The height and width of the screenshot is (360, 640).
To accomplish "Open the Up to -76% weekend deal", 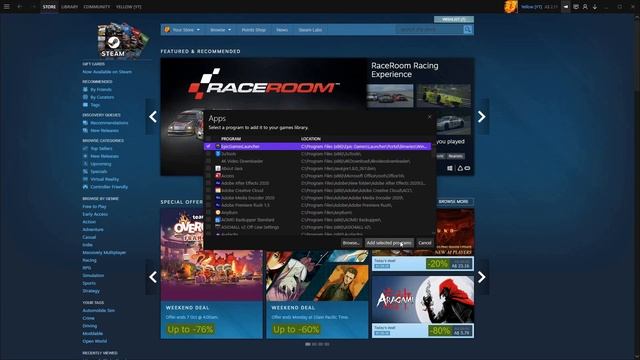I will [x=211, y=274].
